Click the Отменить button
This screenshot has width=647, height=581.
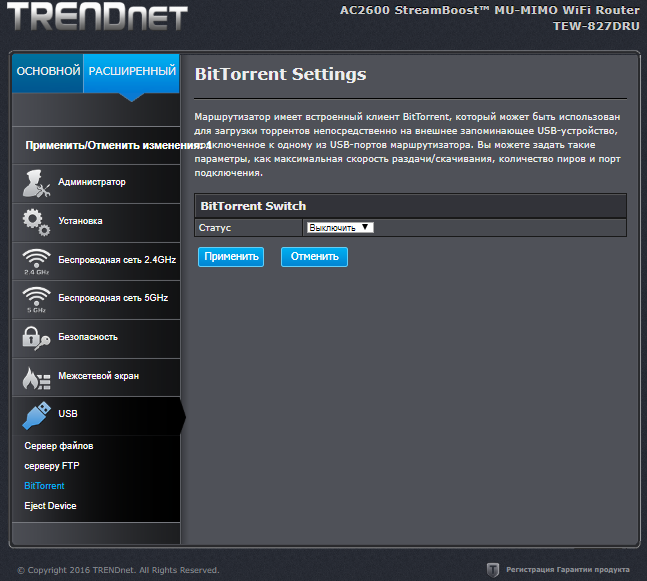[x=314, y=257]
